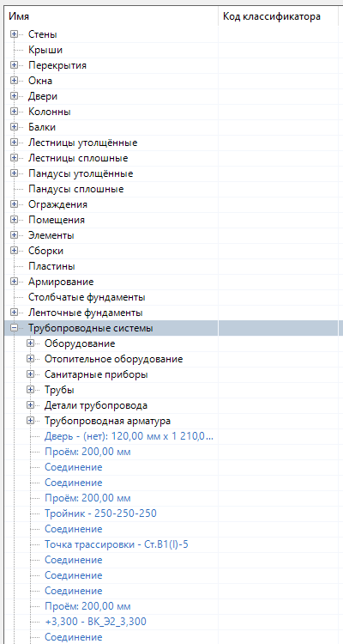Viewport: 343px width, 644px height.
Task: Select the Сборки row
Action: [45, 251]
